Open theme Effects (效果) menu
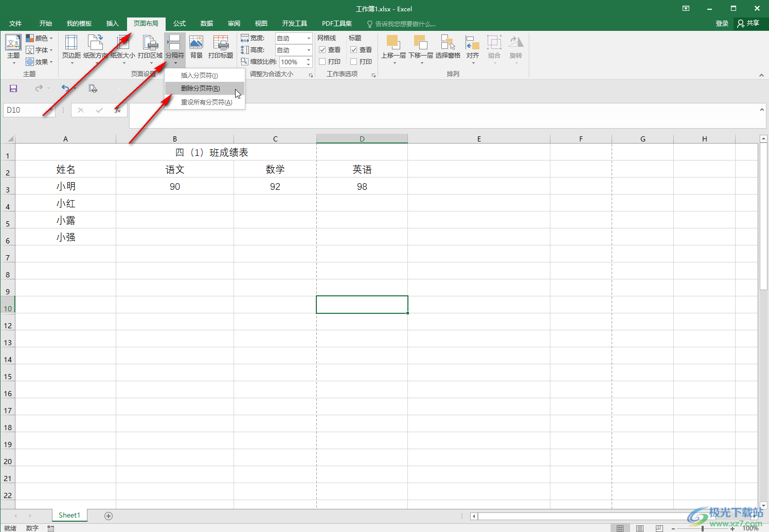 coord(40,62)
